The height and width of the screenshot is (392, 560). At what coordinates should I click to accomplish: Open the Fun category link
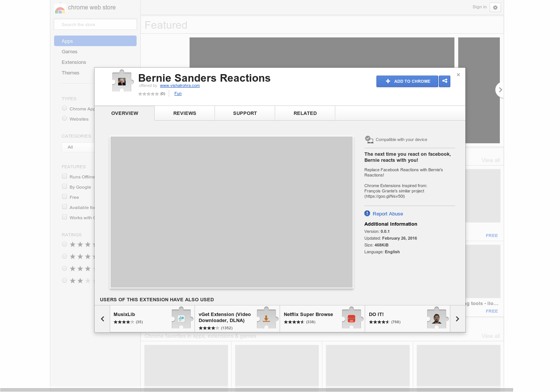(x=178, y=94)
